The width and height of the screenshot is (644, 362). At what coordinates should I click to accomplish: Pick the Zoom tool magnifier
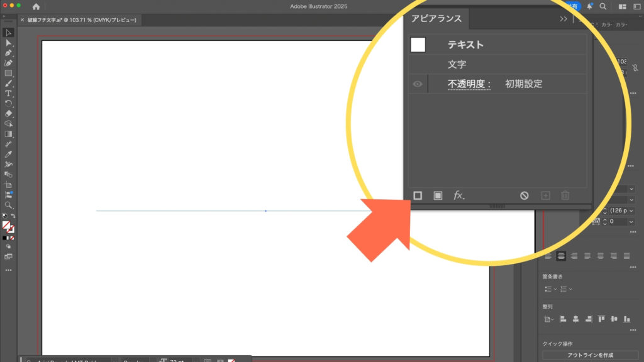[x=9, y=205]
